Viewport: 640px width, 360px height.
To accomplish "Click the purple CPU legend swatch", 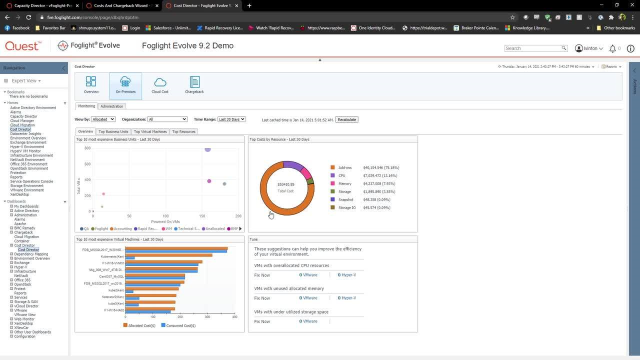I will [333, 175].
